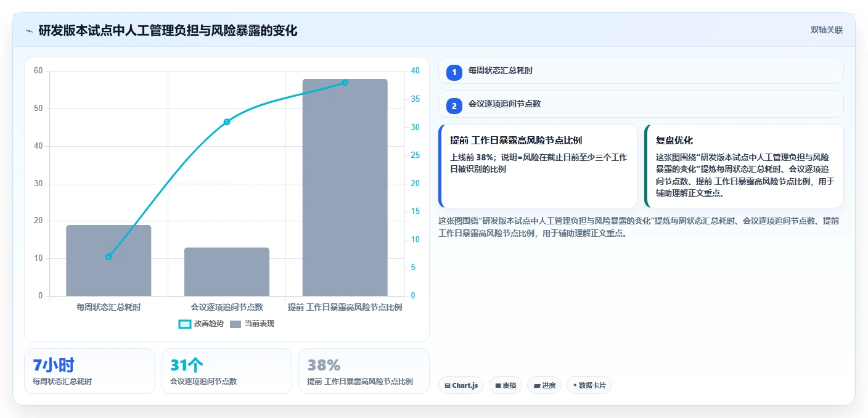The width and height of the screenshot is (868, 418).
Task: Select list item 2 会议逐项追问节点数
Action: tap(641, 104)
